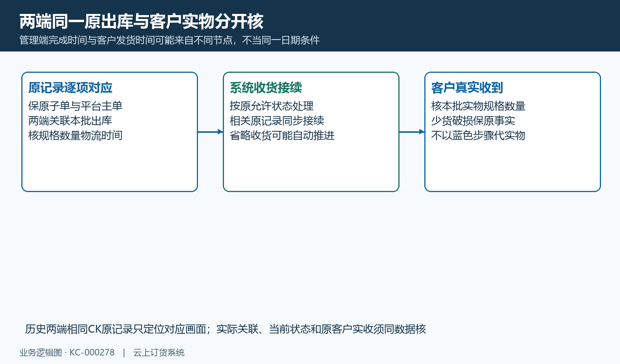The height and width of the screenshot is (364, 620).
Task: Select the card heading 系统收货接续
Action: pyautogui.click(x=266, y=88)
